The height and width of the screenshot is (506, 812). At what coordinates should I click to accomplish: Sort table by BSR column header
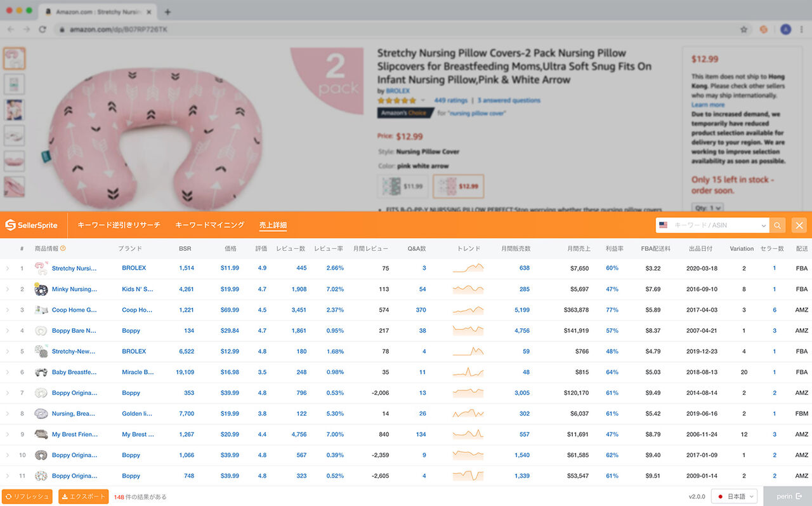[185, 249]
